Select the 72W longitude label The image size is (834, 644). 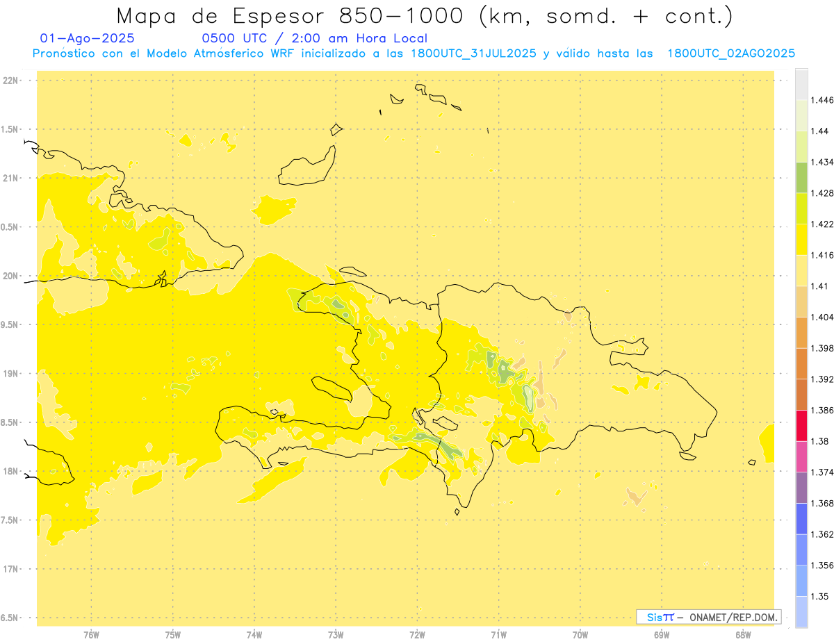tap(418, 634)
